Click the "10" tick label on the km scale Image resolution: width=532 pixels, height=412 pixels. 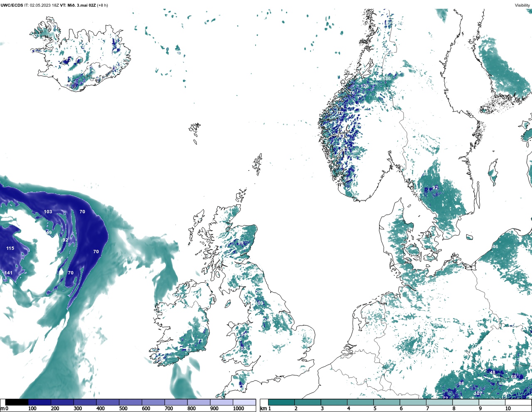(x=508, y=409)
